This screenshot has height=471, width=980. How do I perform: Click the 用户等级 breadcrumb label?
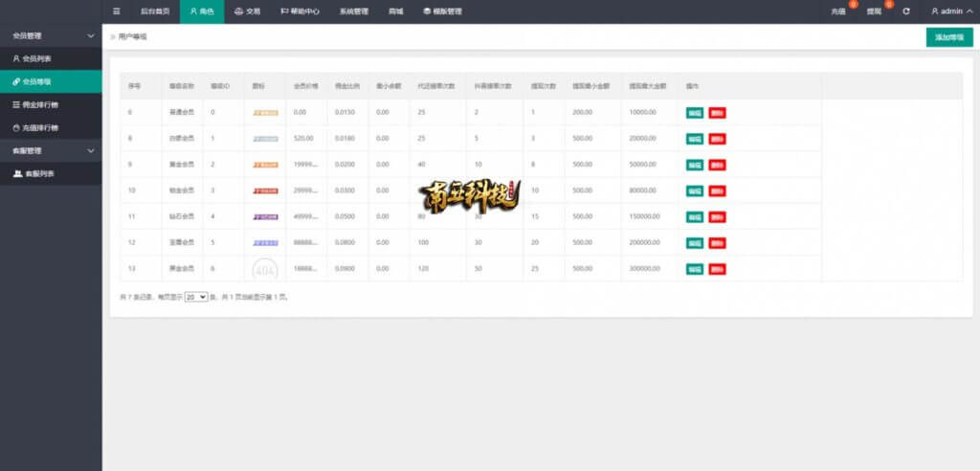132,37
